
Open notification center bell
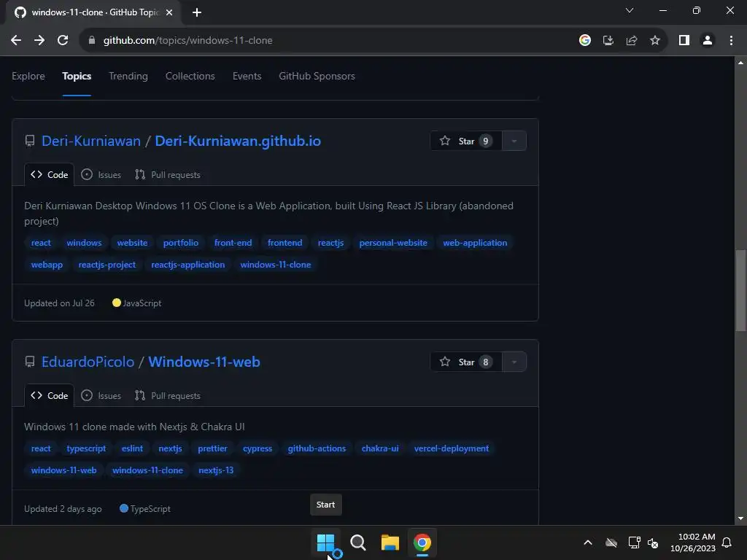coord(727,542)
